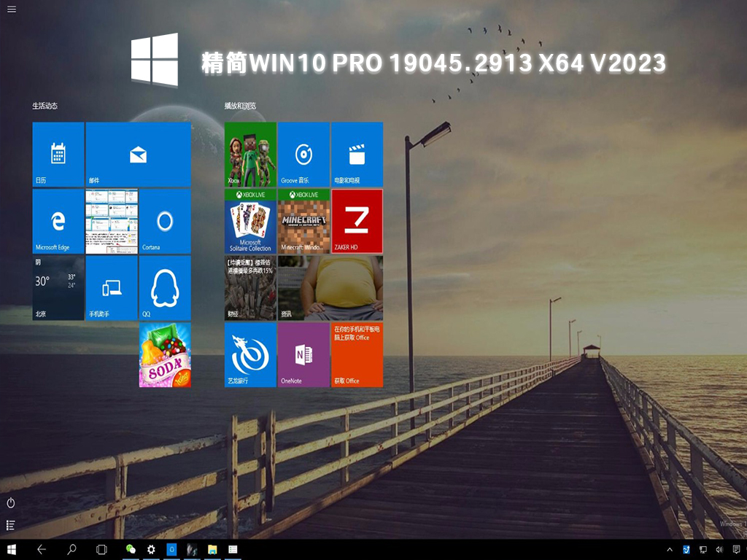Image resolution: width=747 pixels, height=560 pixels.
Task: Click the Get Office (获取 Office) tile
Action: (357, 355)
